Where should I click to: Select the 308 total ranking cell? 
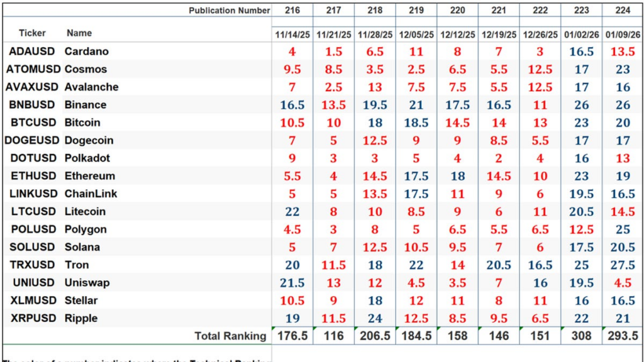click(x=581, y=336)
